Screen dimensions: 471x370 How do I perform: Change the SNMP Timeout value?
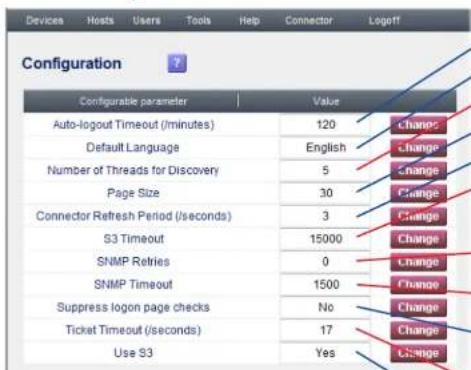coord(418,284)
